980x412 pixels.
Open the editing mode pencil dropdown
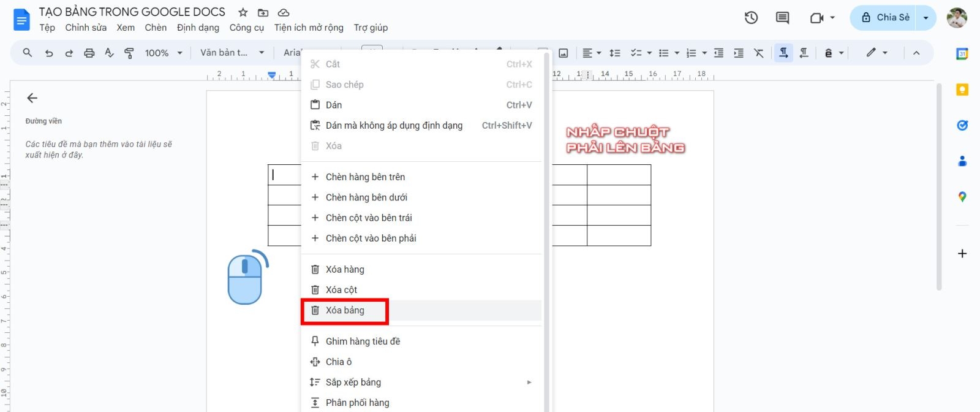click(x=876, y=53)
